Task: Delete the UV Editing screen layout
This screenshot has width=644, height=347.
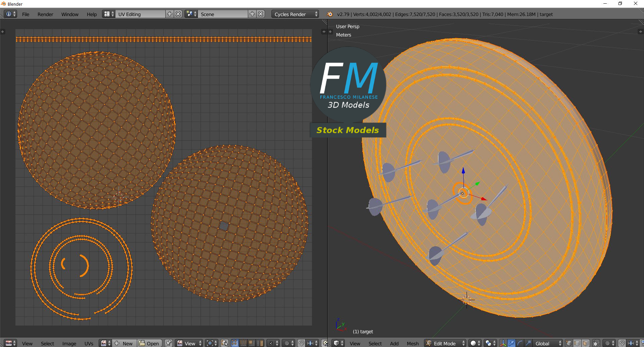Action: pos(178,14)
